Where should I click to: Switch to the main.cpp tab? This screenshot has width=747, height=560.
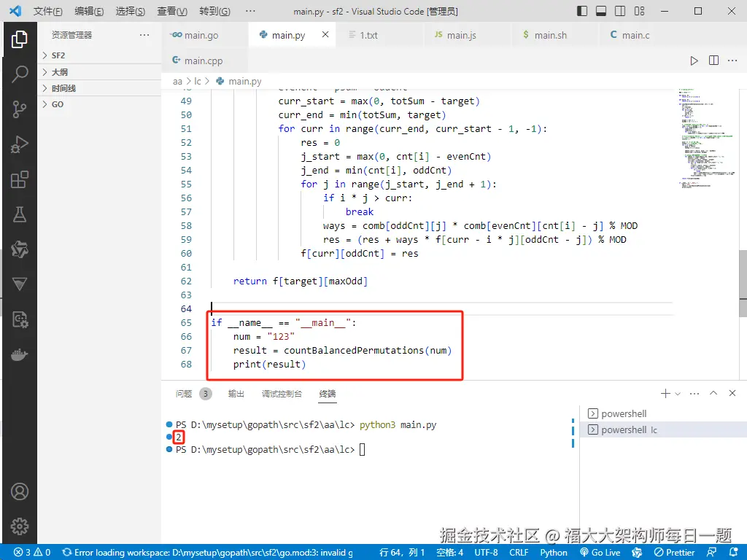point(205,61)
